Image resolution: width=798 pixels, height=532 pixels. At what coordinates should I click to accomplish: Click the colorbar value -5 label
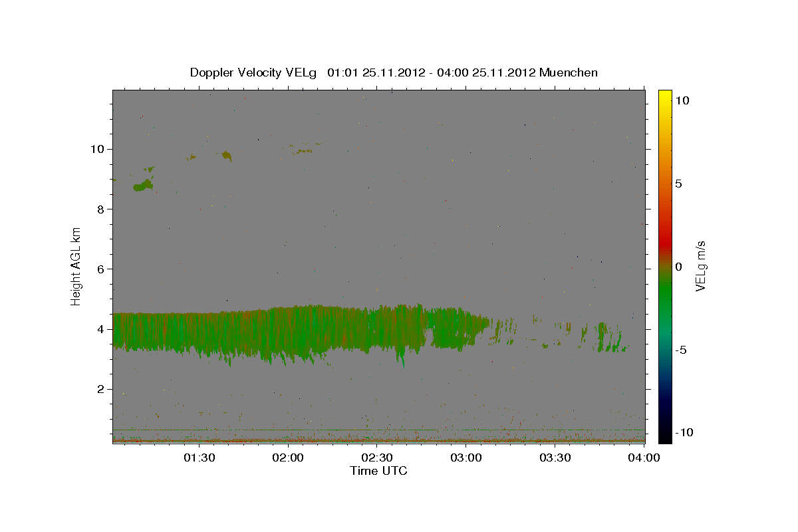pyautogui.click(x=681, y=350)
